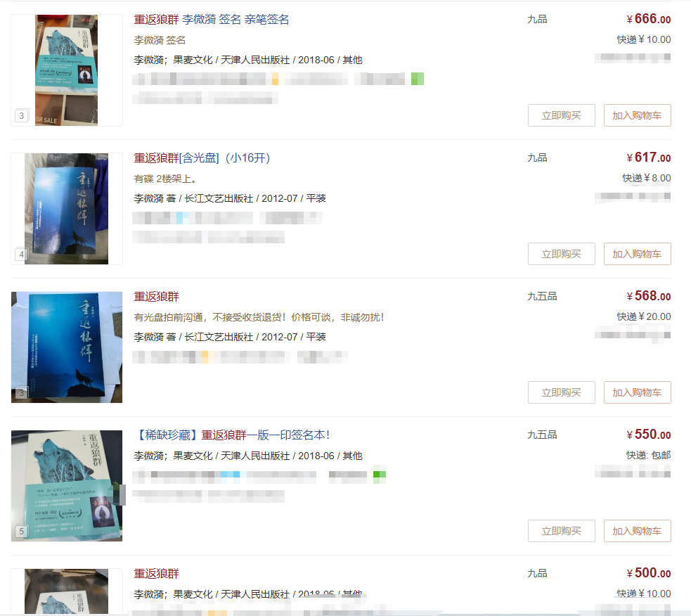Click 加入购物车 for the 666.00 listing
Image resolution: width=691 pixels, height=616 pixels.
click(x=638, y=115)
